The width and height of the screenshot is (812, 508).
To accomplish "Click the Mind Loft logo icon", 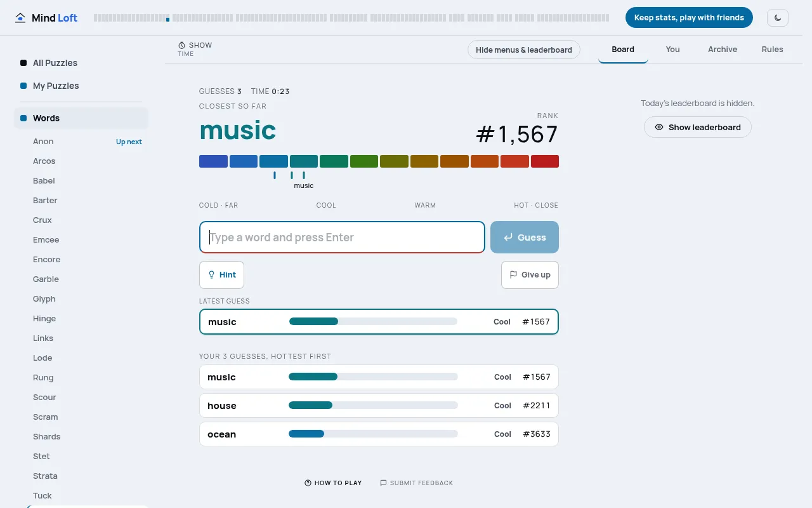I will tap(20, 18).
